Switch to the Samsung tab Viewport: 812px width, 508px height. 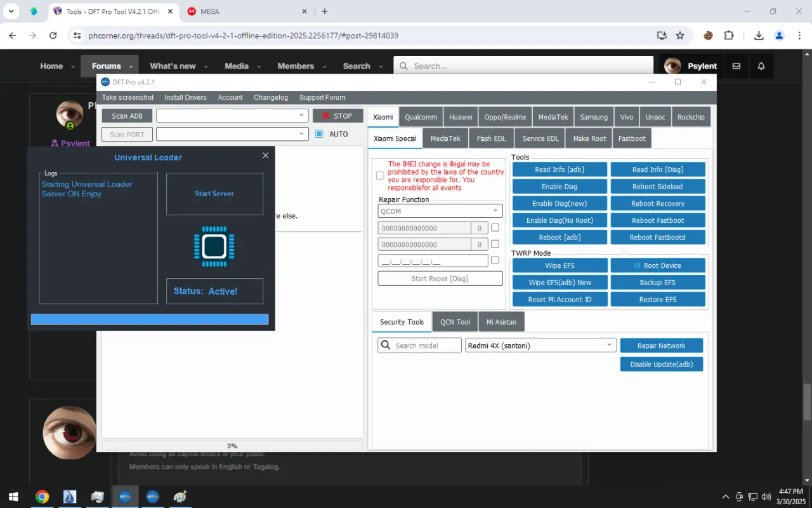pos(594,117)
